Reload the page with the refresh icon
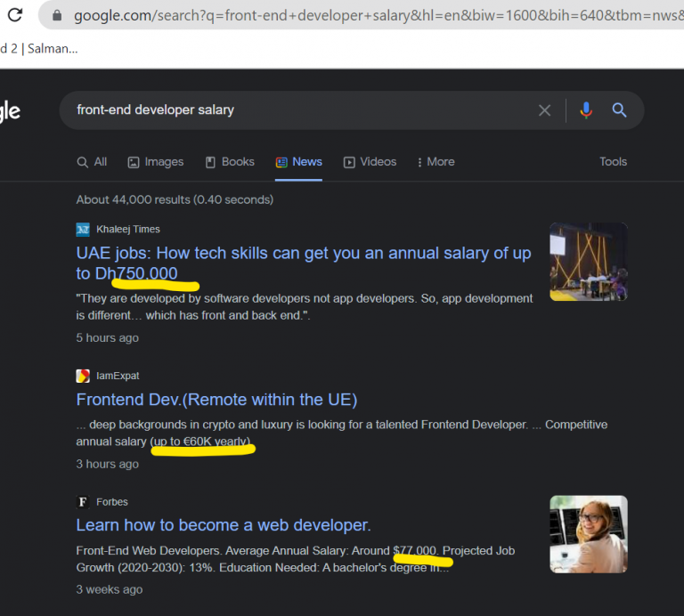Viewport: 684px width, 616px height. pyautogui.click(x=14, y=15)
